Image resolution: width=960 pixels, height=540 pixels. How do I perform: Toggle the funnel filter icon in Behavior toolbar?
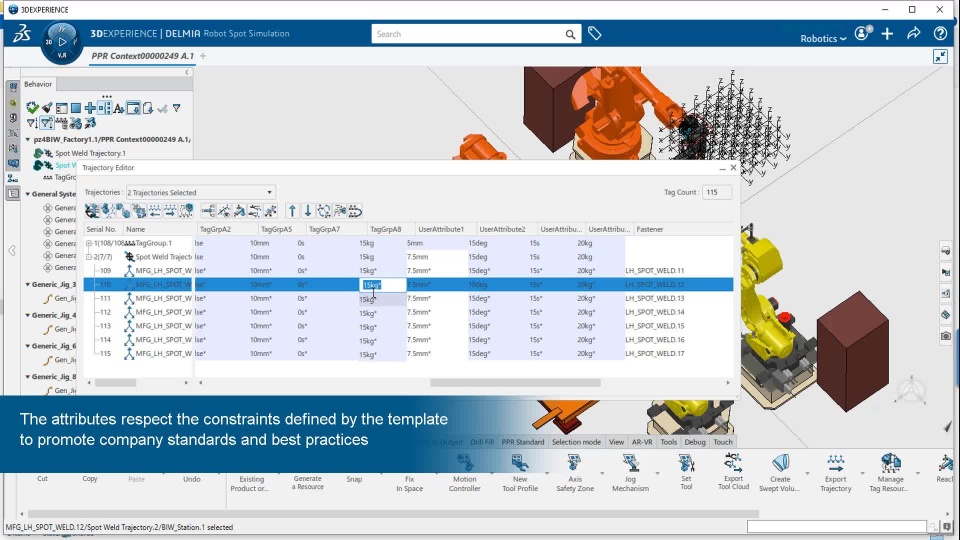[177, 108]
